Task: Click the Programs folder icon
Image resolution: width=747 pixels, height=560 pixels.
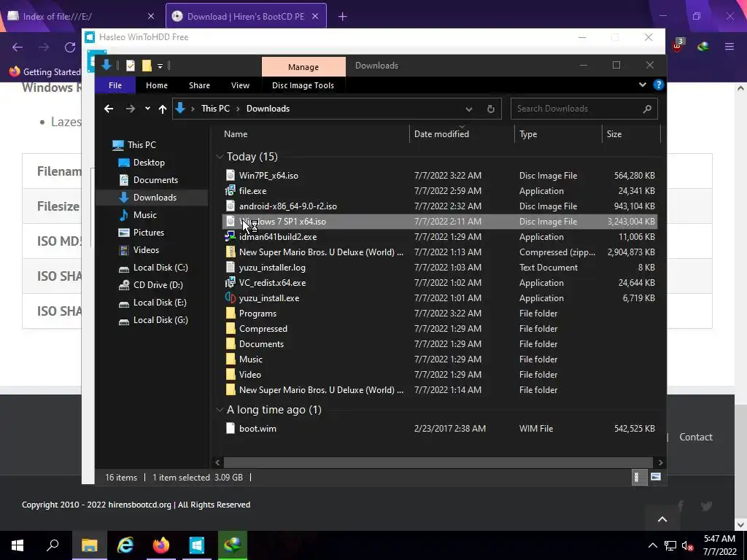Action: [231, 313]
